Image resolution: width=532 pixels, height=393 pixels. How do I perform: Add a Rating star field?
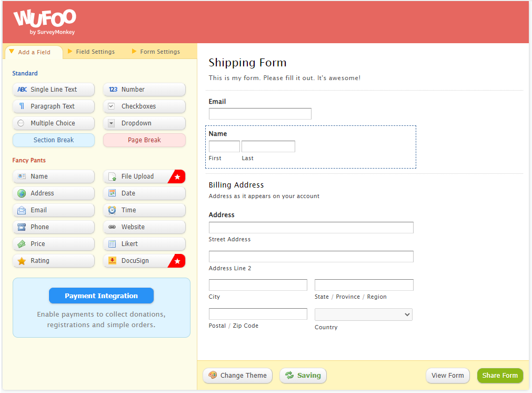click(53, 261)
